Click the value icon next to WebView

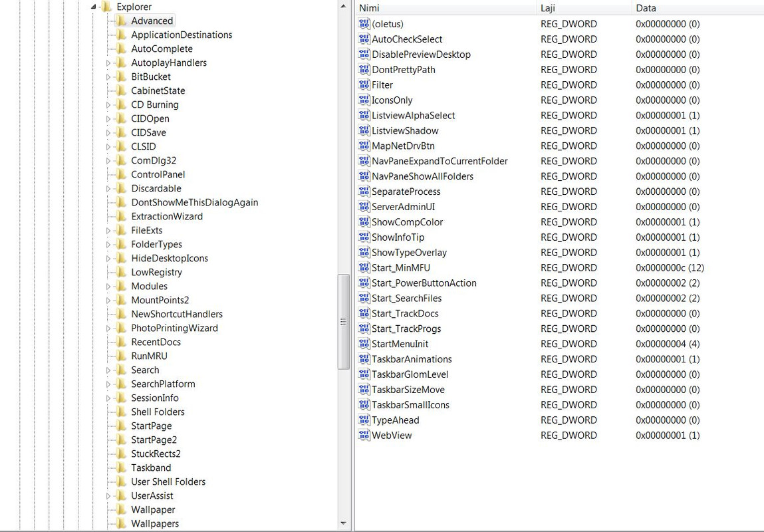364,435
